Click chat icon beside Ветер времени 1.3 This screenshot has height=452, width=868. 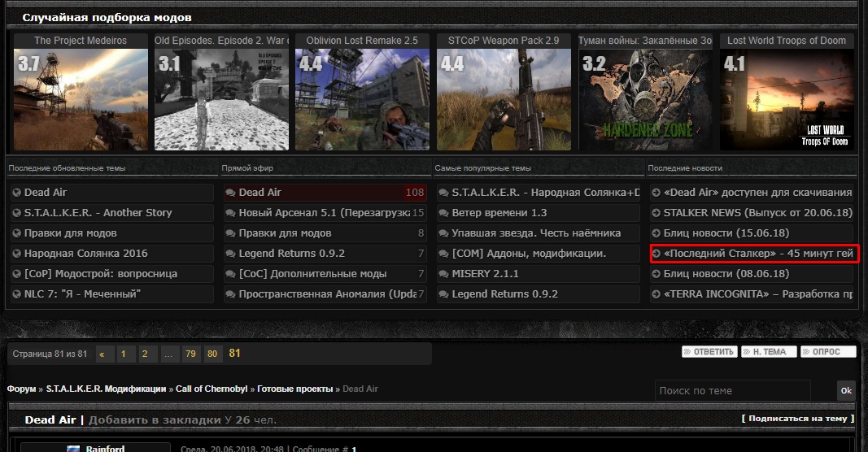pyautogui.click(x=443, y=213)
